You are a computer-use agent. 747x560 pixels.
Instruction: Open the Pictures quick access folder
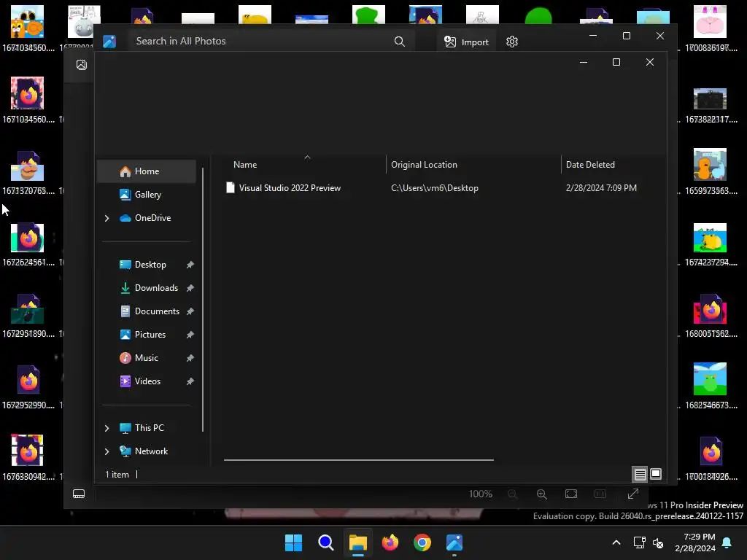point(150,335)
